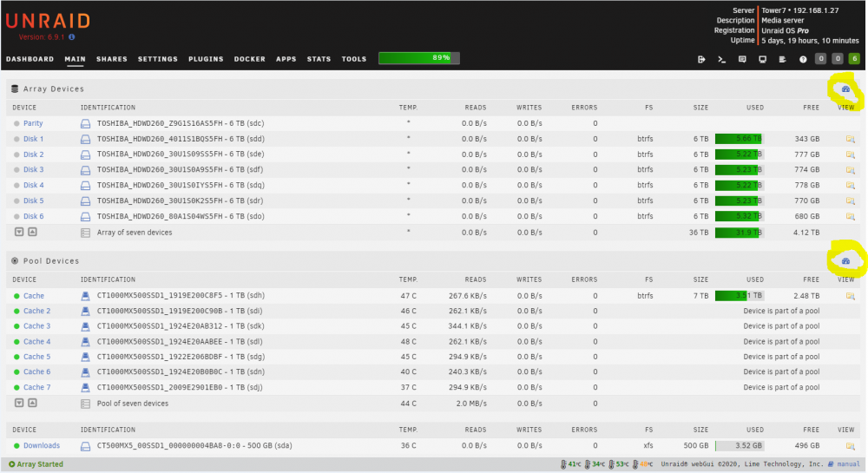The image size is (868, 473).
Task: Click the gauge icon in Array Devices header
Action: coord(845,89)
